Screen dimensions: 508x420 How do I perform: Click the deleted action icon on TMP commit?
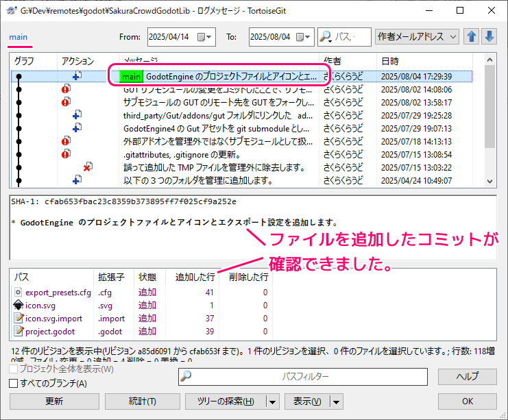pyautogui.click(x=87, y=167)
